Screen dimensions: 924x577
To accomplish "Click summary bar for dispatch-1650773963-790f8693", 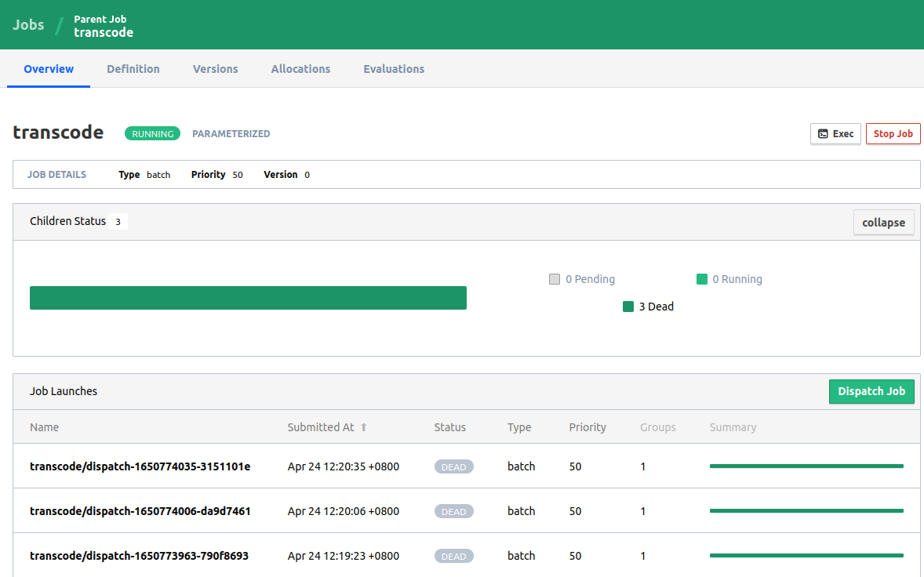I will click(x=806, y=556).
